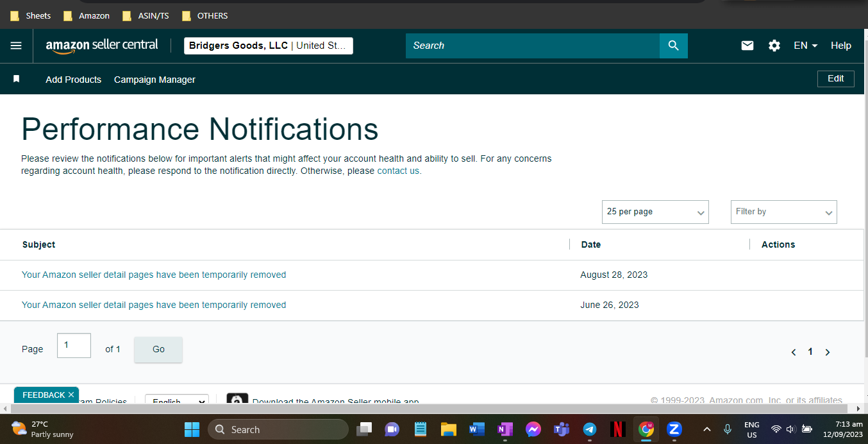Open the August 28, 2023 notification
This screenshot has width=868, height=444.
tap(154, 275)
